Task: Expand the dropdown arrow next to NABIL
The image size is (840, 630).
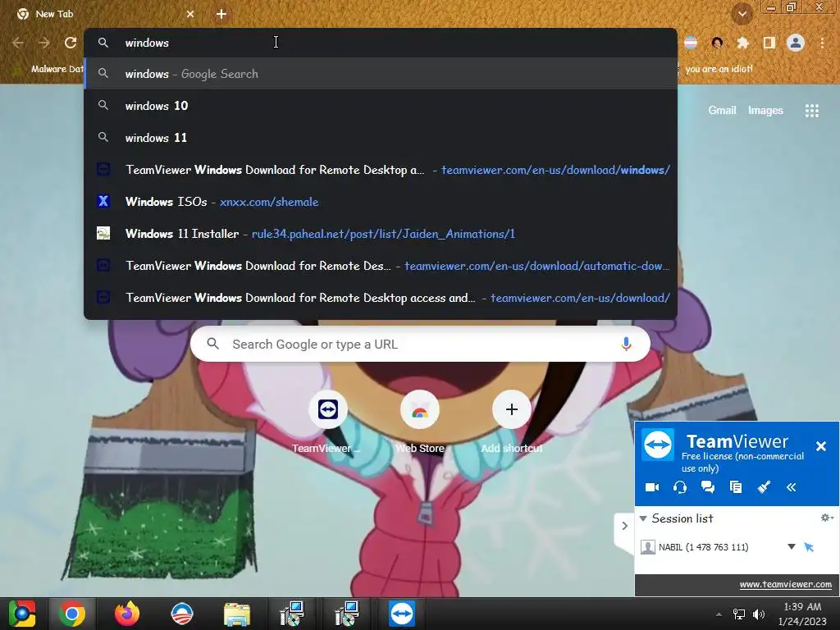Action: (792, 547)
